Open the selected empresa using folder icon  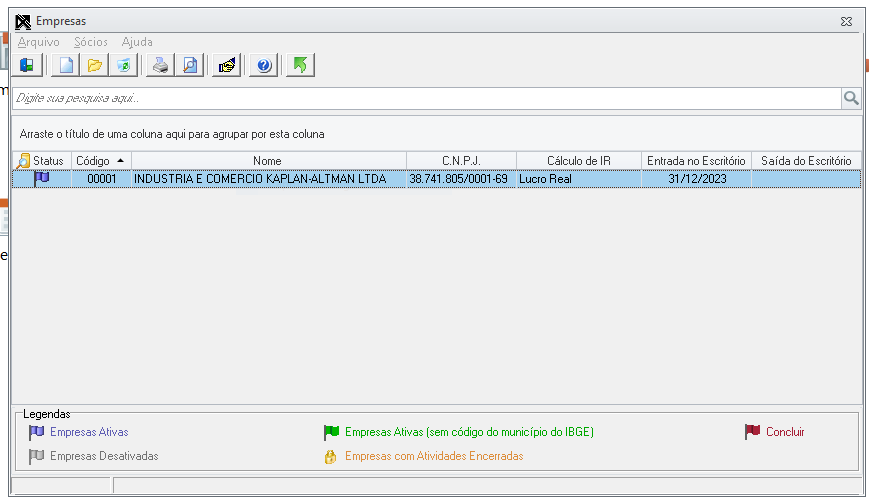(x=95, y=66)
